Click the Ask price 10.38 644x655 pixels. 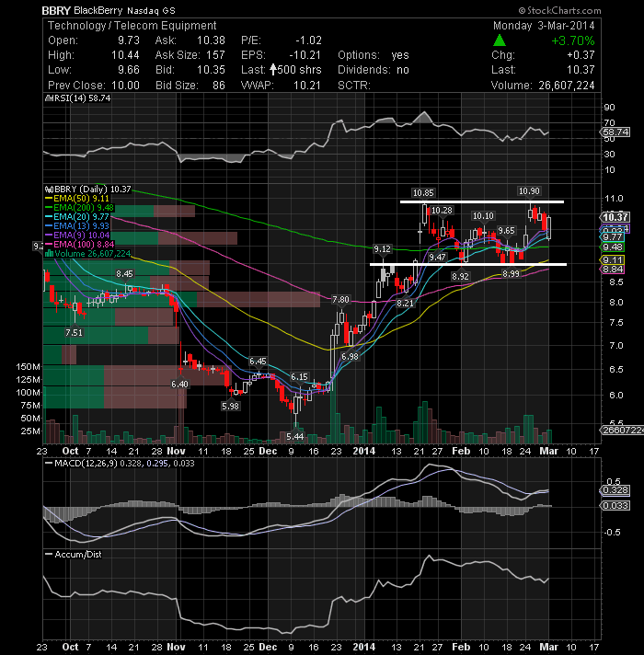211,40
